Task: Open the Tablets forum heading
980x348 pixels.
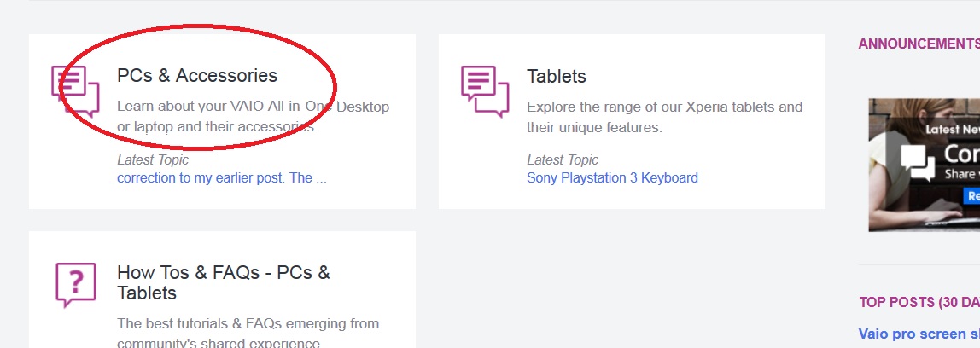Action: (x=557, y=76)
